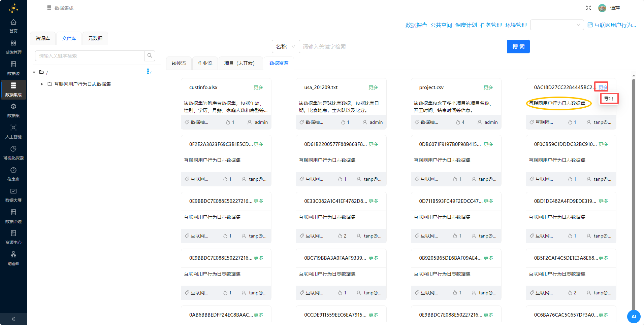
Task: Open 数据治理 in the sidebar
Action: 13,216
